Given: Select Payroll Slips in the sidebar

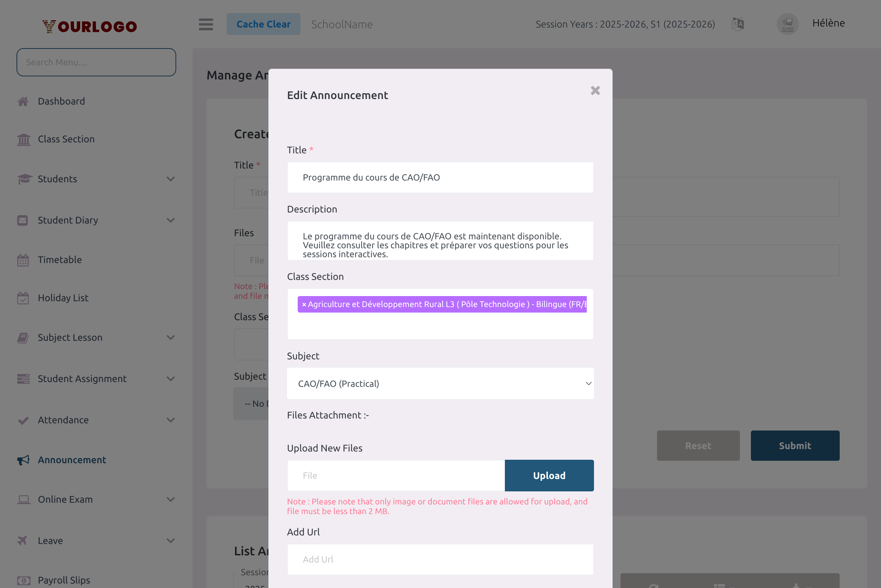Looking at the screenshot, I should [64, 580].
